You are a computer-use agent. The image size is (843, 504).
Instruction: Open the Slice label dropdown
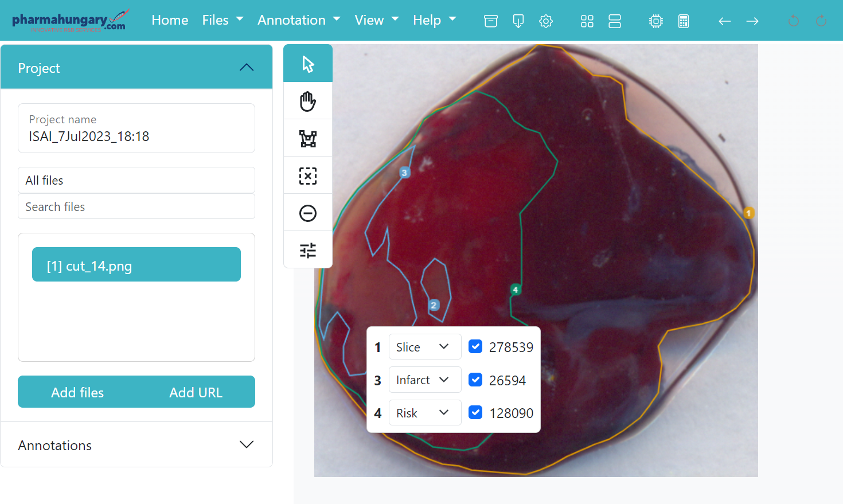[x=424, y=347]
